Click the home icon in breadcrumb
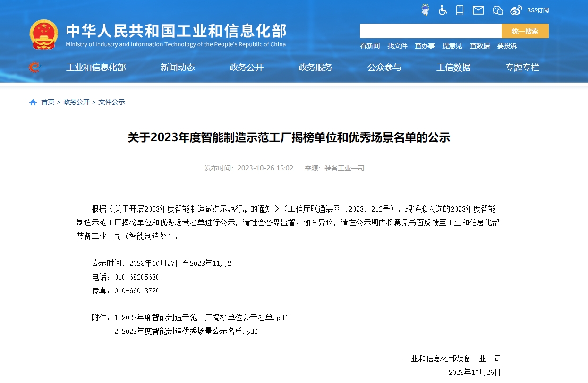This screenshot has height=383, width=588. click(33, 102)
